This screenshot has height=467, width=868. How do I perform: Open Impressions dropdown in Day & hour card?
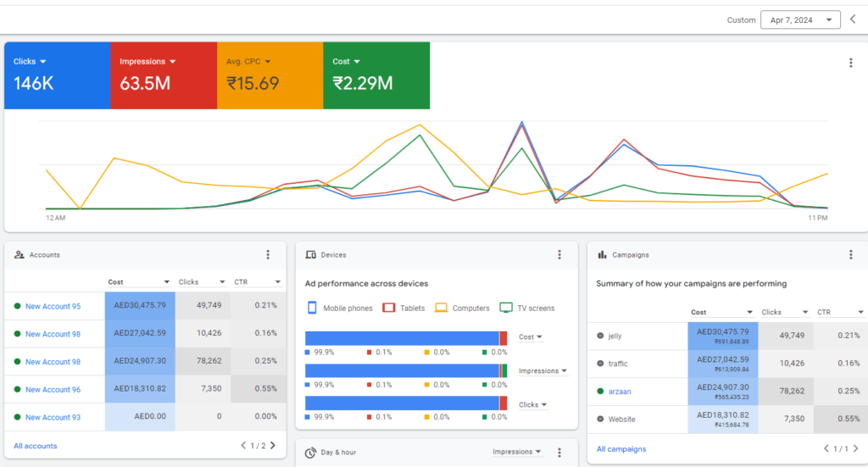click(517, 453)
